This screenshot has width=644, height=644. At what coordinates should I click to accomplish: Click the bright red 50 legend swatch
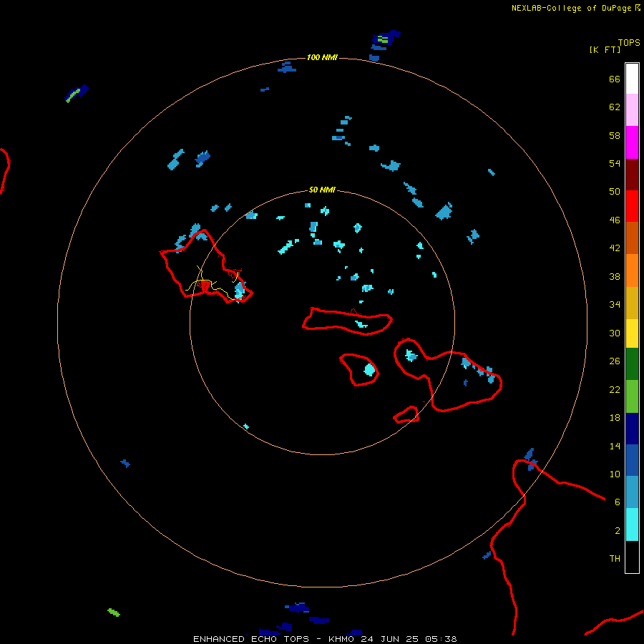[632, 206]
